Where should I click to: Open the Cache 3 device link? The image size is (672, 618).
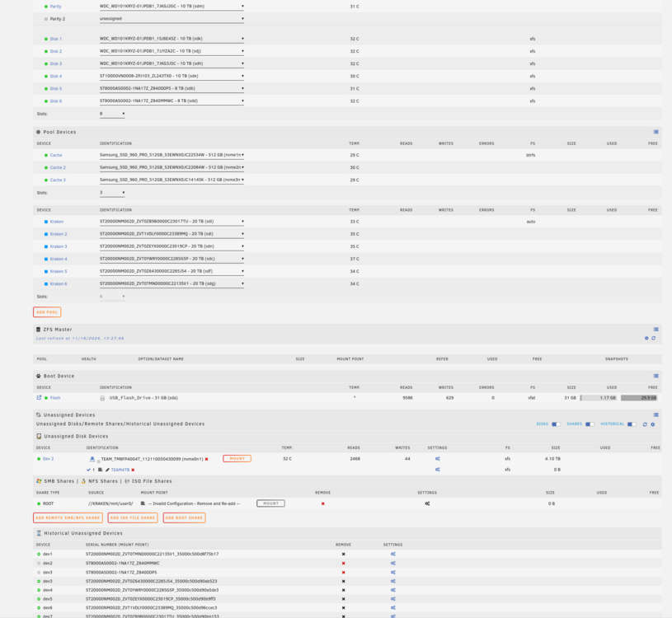(58, 180)
